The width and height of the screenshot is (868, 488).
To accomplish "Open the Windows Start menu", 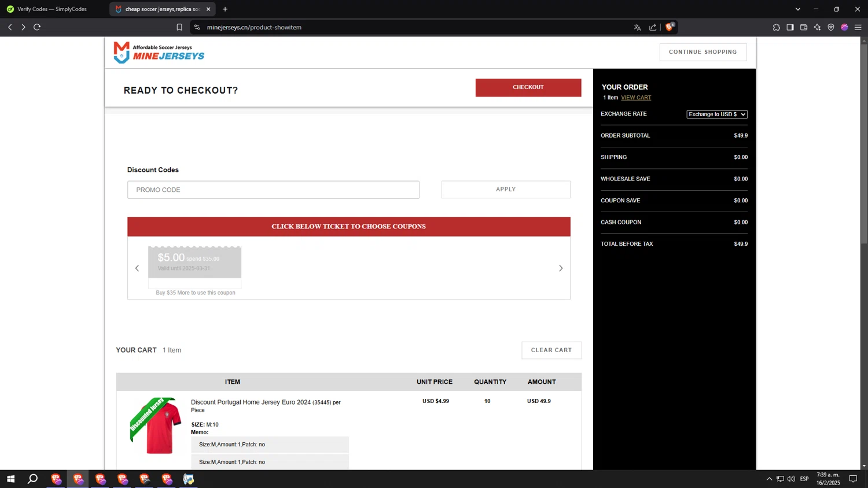I will (x=10, y=479).
